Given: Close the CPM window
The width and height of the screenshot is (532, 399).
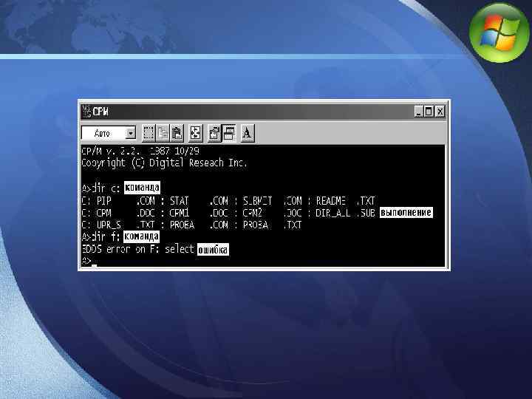Looking at the screenshot, I should (440, 112).
